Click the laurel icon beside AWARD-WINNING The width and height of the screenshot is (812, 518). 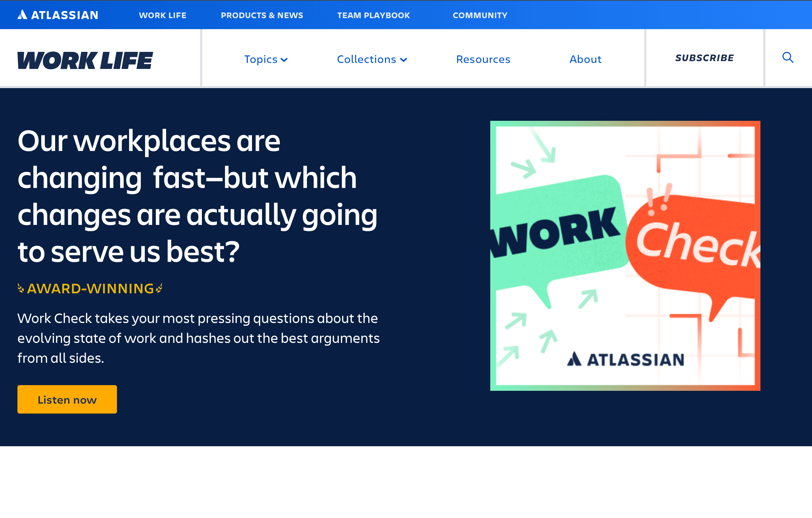(x=21, y=288)
